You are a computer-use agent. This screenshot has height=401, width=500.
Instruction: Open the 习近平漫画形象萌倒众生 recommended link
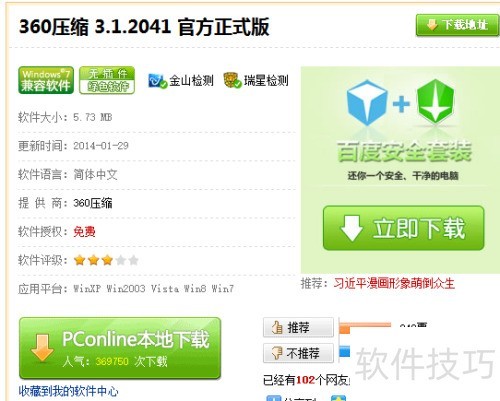click(394, 284)
